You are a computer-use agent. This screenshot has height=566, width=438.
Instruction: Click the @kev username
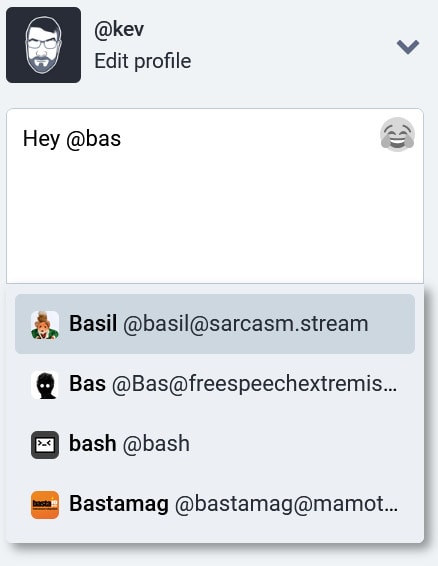(x=119, y=29)
